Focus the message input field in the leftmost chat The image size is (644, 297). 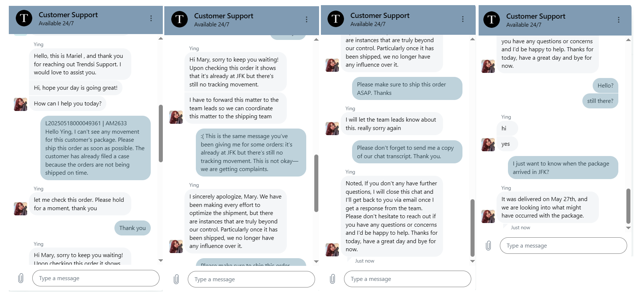[x=96, y=278]
